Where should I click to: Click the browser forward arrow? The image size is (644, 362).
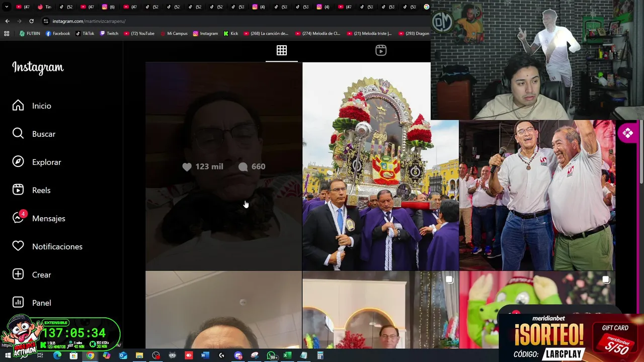19,21
